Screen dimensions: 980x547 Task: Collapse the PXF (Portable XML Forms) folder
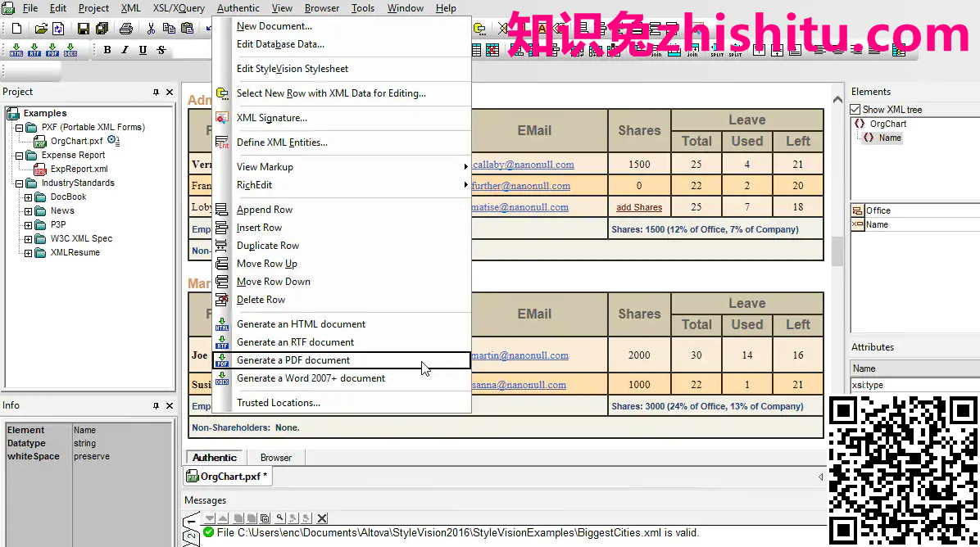(x=20, y=128)
